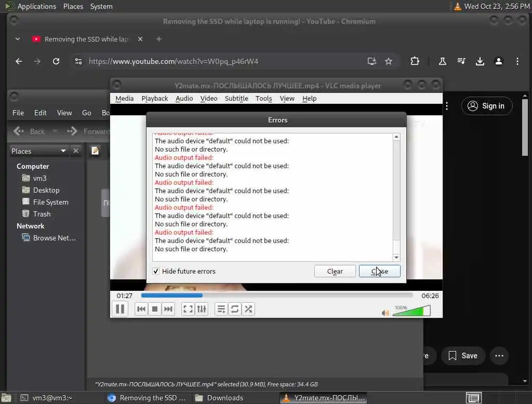Toggle VLC random shuffle
The image size is (532, 404).
click(248, 309)
